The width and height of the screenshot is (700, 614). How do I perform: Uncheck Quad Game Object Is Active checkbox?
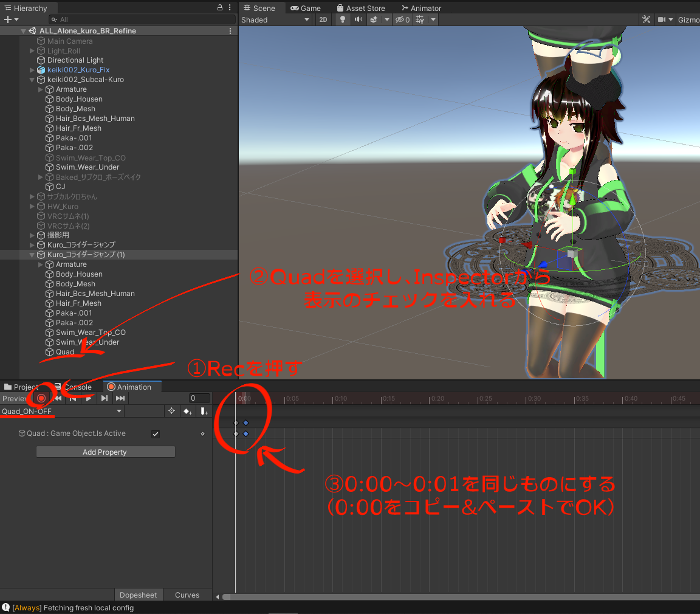coord(156,433)
